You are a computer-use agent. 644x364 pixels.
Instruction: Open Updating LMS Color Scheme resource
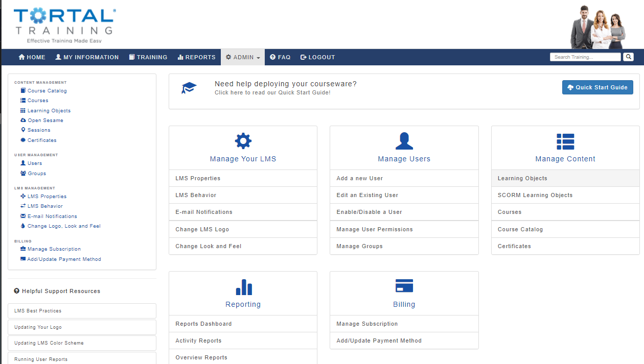[82, 343]
